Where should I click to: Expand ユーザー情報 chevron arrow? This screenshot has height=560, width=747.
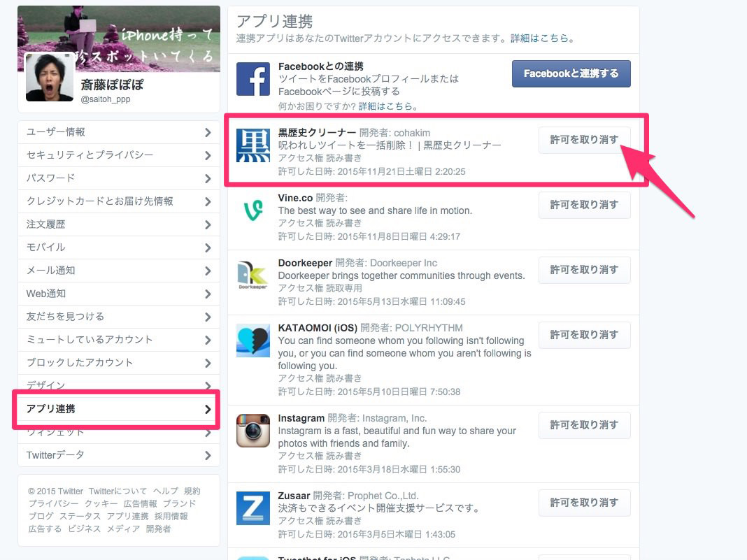208,132
